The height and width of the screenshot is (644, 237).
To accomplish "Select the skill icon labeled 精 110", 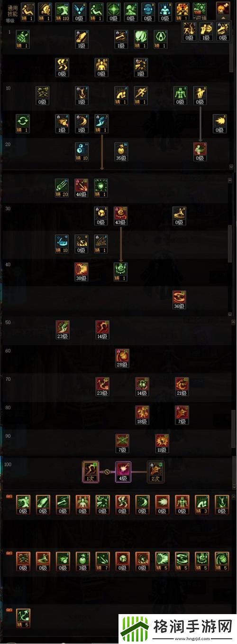I will pos(62,11).
